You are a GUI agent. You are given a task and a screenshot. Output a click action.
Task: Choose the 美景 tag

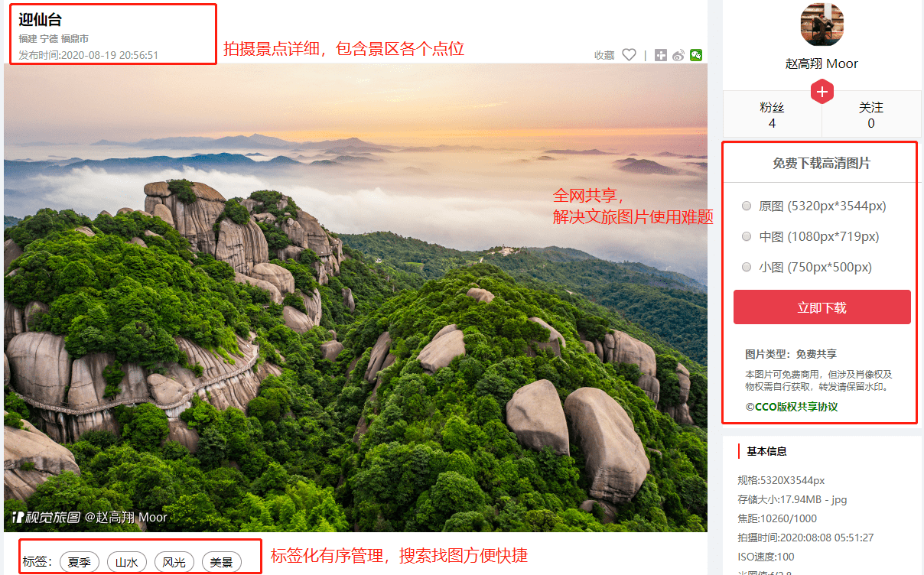[x=222, y=562]
